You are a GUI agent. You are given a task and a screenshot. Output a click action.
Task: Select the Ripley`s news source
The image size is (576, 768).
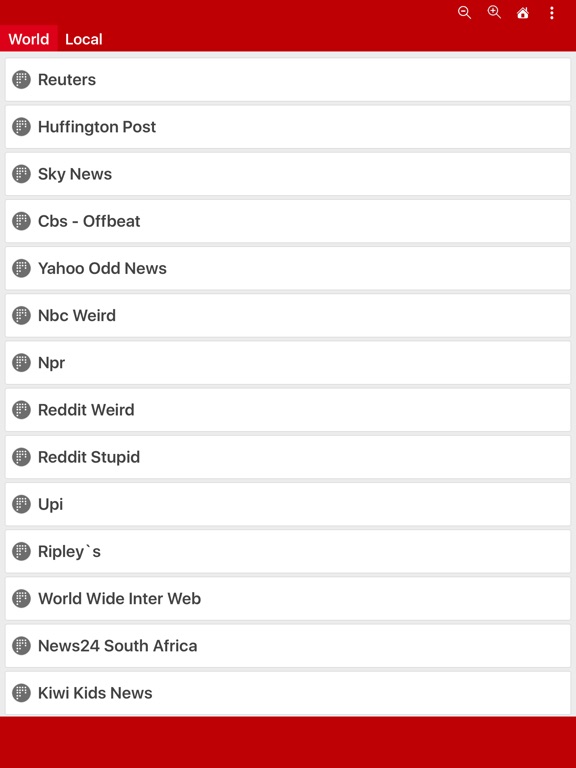coord(288,552)
